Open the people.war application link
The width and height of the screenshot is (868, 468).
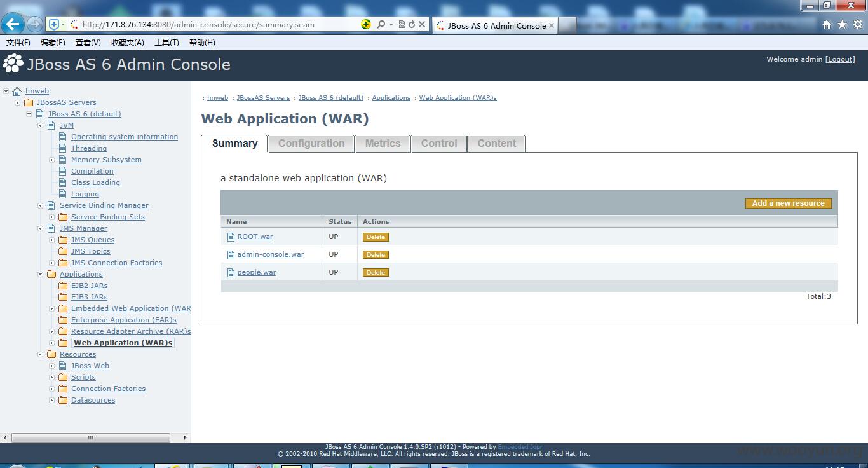point(257,273)
